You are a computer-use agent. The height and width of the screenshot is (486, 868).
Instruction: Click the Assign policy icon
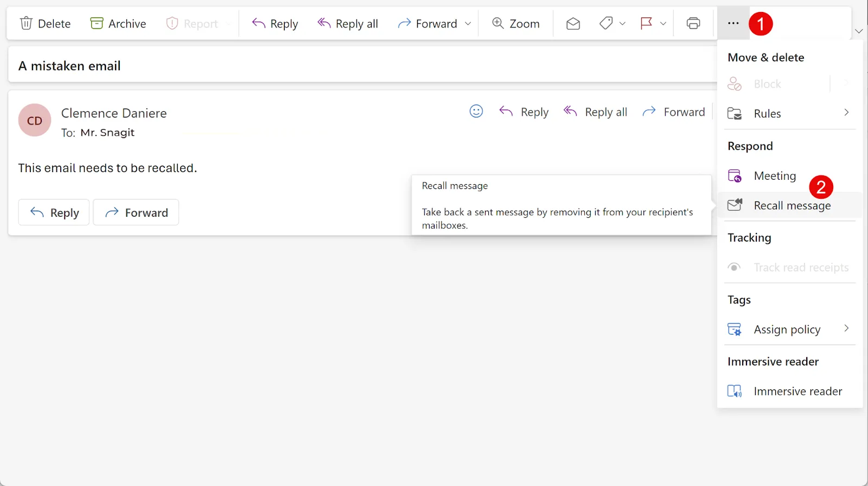tap(735, 329)
